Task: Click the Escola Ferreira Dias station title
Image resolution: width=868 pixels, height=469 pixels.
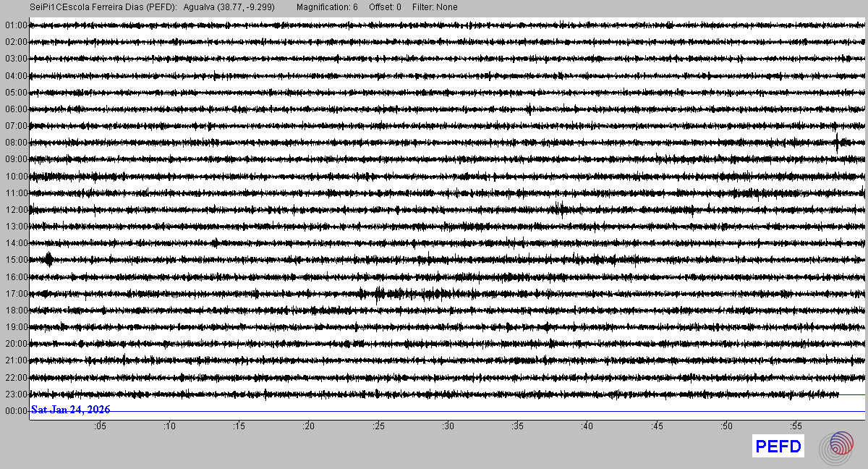Action: 104,7
